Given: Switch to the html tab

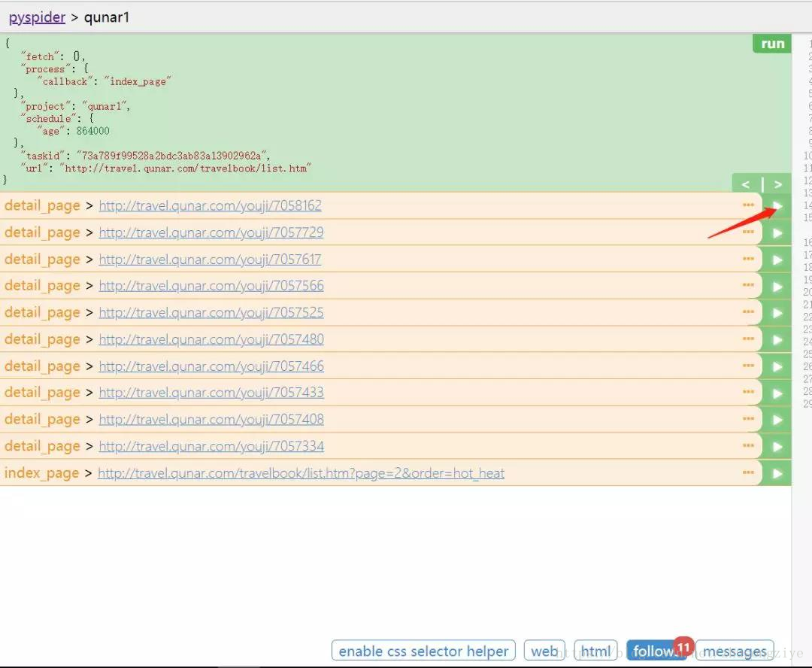Looking at the screenshot, I should click(595, 651).
